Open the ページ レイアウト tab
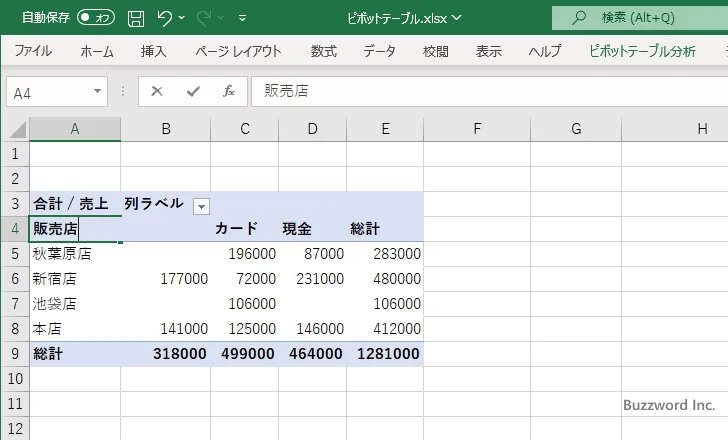The image size is (728, 440). (x=238, y=51)
